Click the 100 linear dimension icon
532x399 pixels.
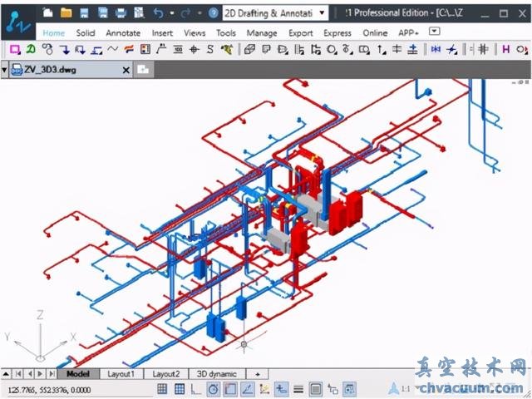pyautogui.click(x=178, y=50)
